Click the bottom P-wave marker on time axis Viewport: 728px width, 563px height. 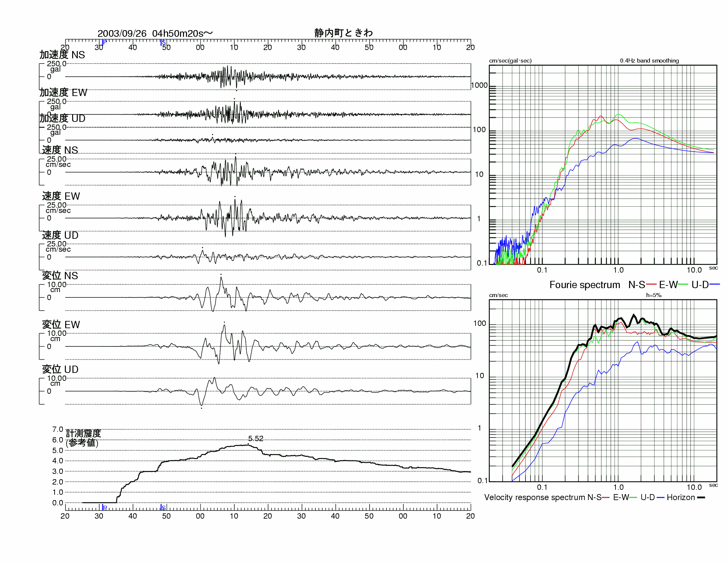104,507
